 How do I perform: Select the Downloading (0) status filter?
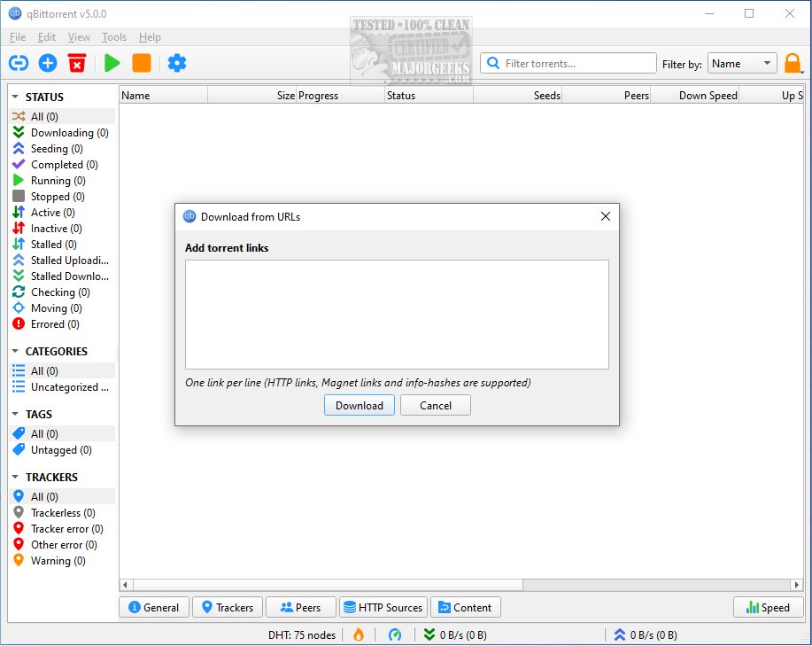point(62,133)
